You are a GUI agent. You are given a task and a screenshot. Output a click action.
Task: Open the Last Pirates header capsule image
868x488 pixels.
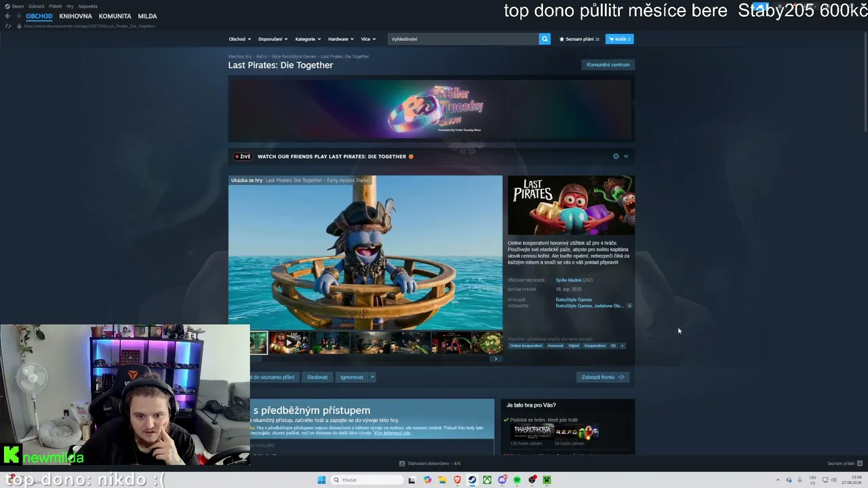(x=571, y=205)
